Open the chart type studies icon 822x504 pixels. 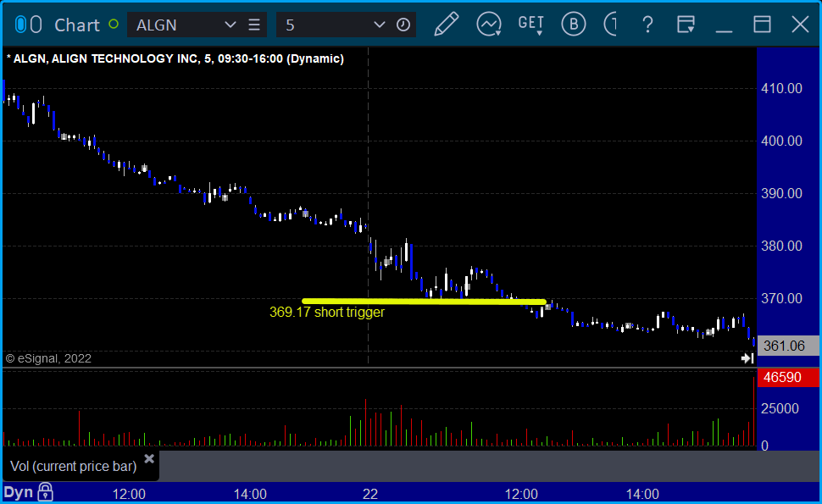(x=489, y=24)
